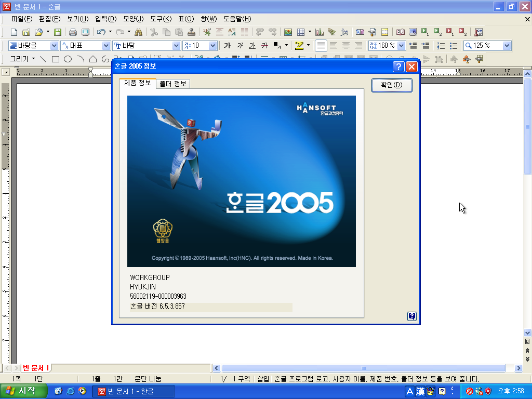Click the vertical scrollbar down arrow
The width and height of the screenshot is (532, 399).
(x=527, y=332)
